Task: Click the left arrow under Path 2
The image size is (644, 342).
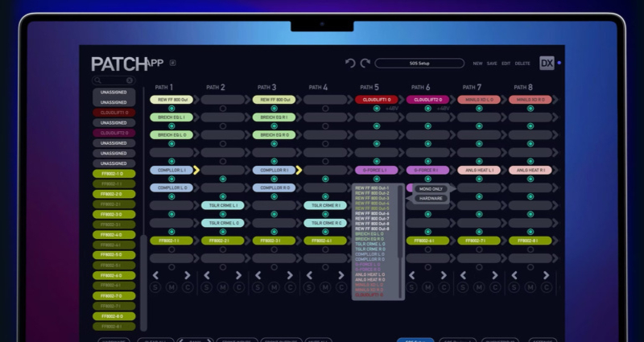Action: [207, 275]
